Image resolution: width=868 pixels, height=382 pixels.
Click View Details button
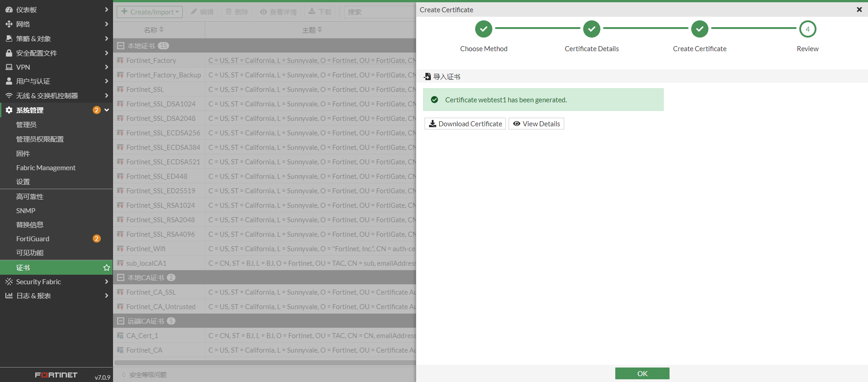(x=536, y=124)
